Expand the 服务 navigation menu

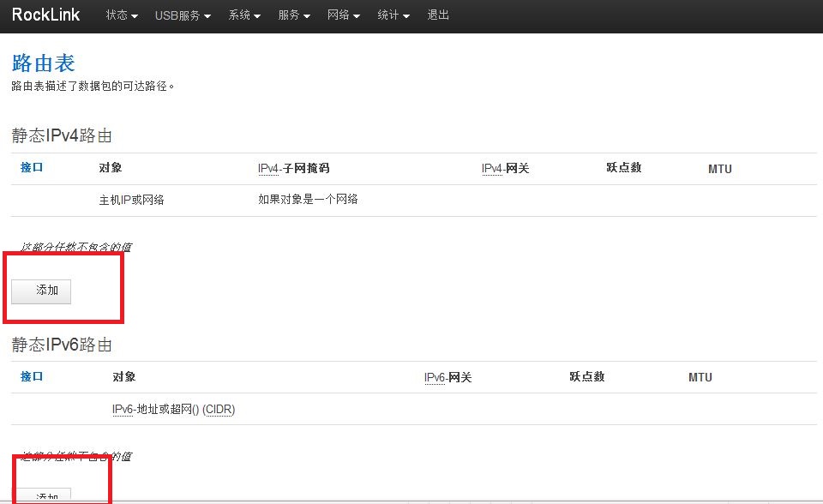tap(294, 15)
